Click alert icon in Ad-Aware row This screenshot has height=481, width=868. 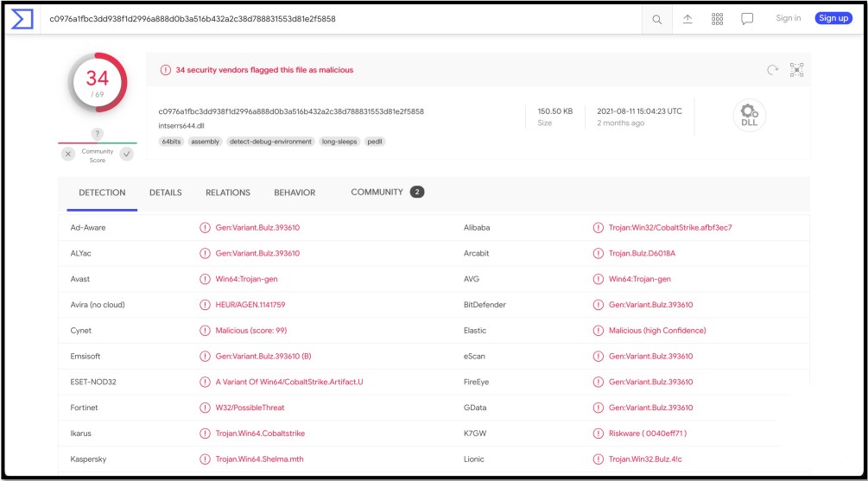point(205,227)
